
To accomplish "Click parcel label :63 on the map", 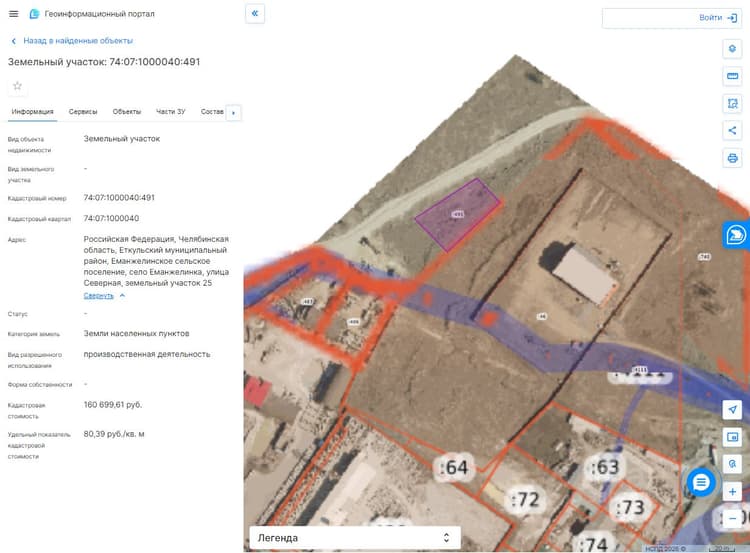I will click(605, 467).
